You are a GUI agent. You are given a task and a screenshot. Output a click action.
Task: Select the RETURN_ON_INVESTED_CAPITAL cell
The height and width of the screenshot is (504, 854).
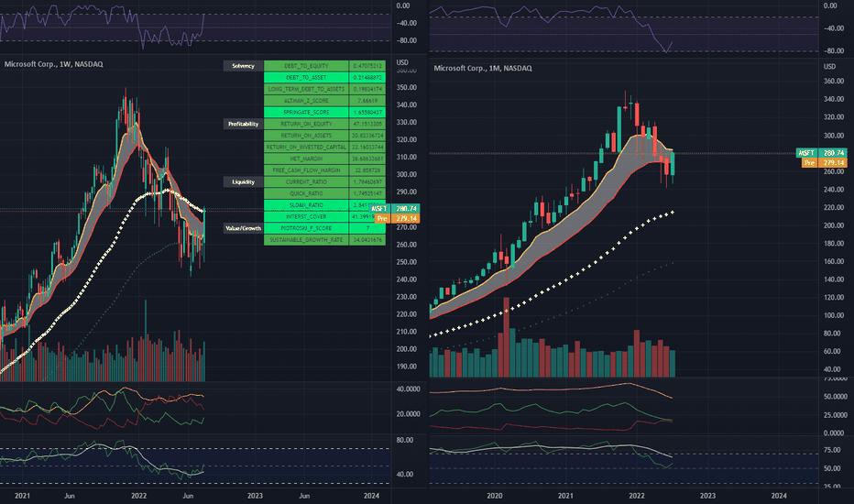tap(306, 148)
